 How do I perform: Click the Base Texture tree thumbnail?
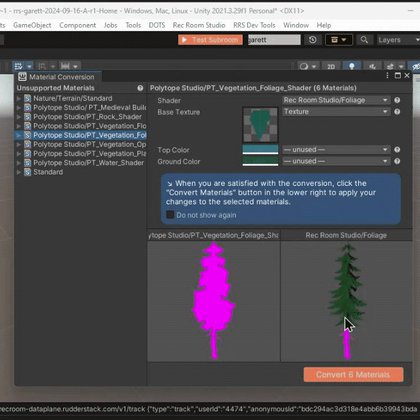click(x=260, y=125)
